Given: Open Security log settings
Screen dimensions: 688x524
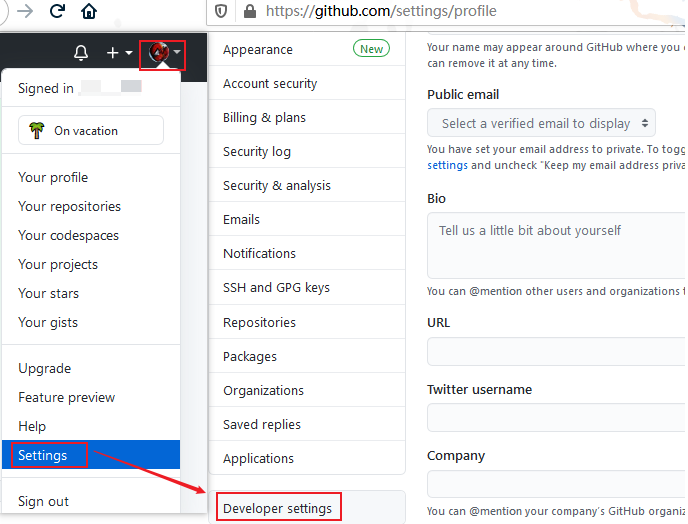Looking at the screenshot, I should tap(307, 151).
